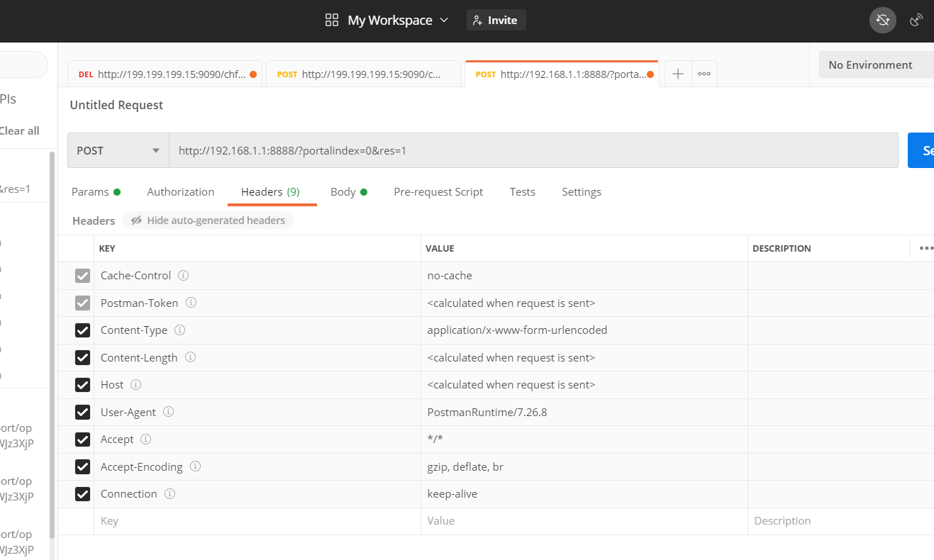
Task: Uncheck the User-Agent header
Action: pos(82,412)
